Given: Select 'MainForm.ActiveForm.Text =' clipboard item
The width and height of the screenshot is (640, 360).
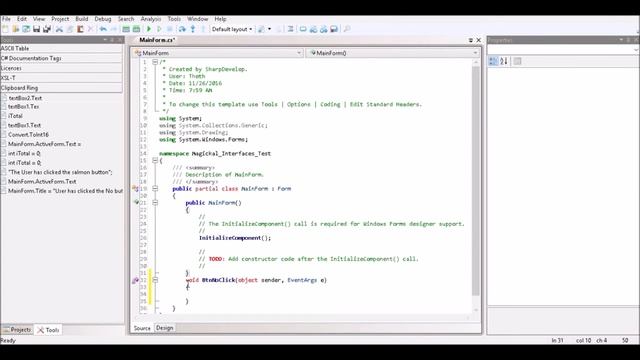Looking at the screenshot, I should [44, 144].
